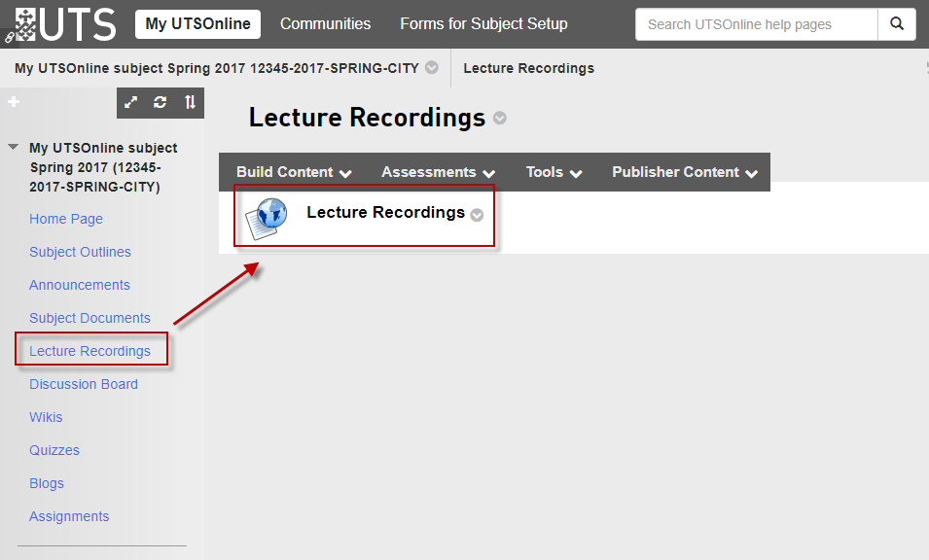Open Subject Documents link
The image size is (929, 560).
click(x=90, y=319)
